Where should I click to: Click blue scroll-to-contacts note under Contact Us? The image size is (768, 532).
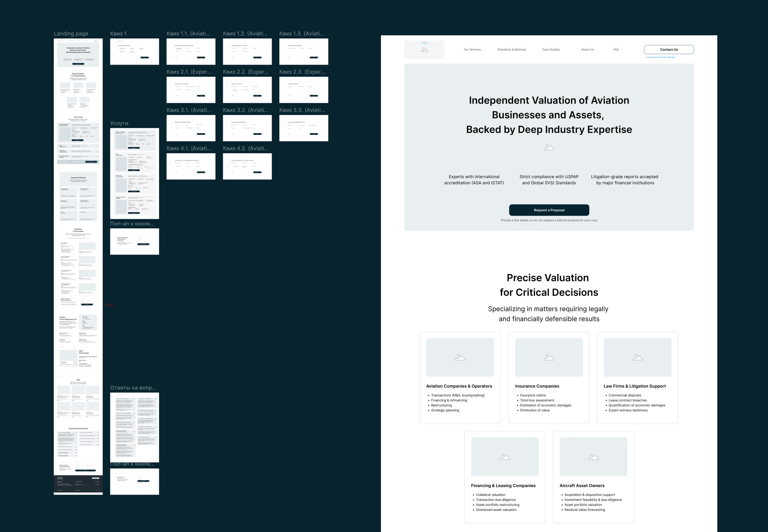coord(660,57)
